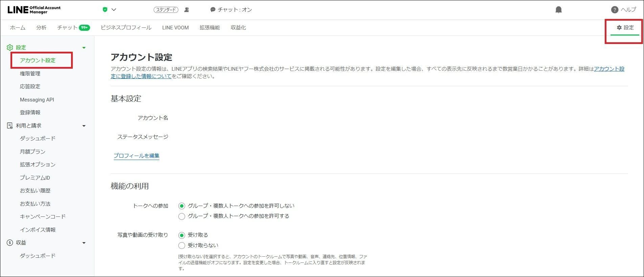Click the green verified shield icon

(x=105, y=9)
